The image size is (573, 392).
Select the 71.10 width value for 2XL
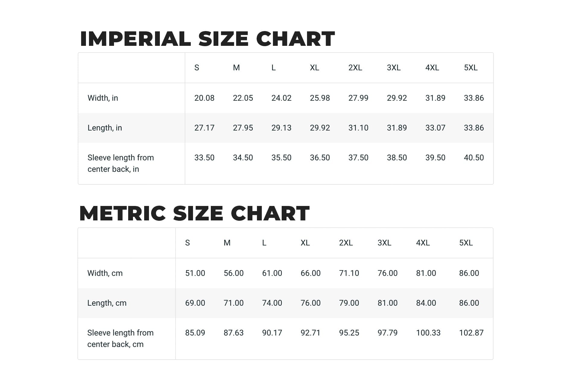[349, 273]
